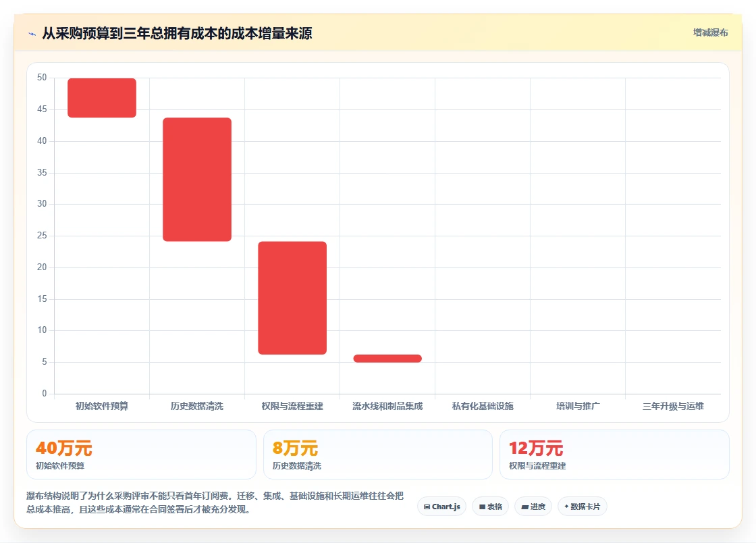
Task: Open the 40万元 初始软件预算 card
Action: coord(141,455)
